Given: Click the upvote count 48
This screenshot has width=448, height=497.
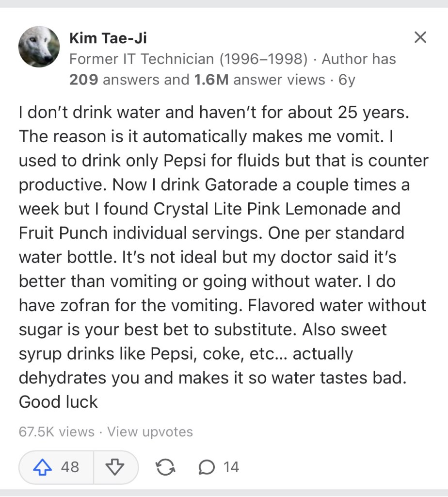Looking at the screenshot, I should click(70, 467).
